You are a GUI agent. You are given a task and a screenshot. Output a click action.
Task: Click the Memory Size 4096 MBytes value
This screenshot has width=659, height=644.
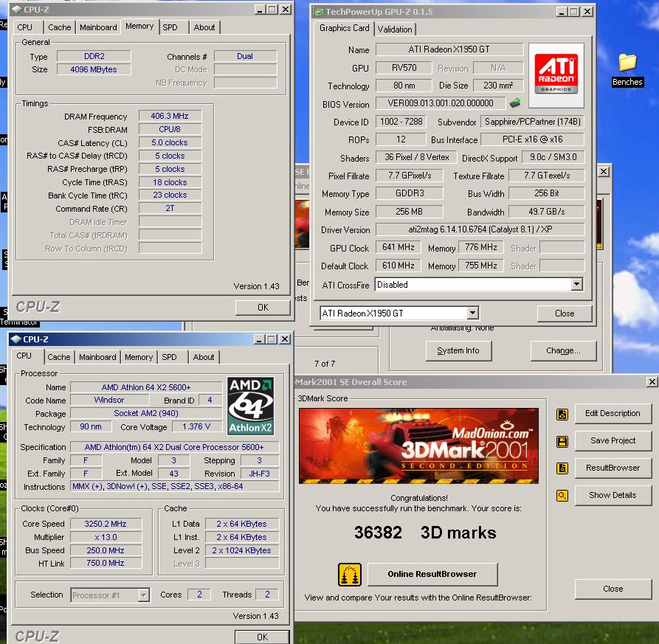(94, 69)
